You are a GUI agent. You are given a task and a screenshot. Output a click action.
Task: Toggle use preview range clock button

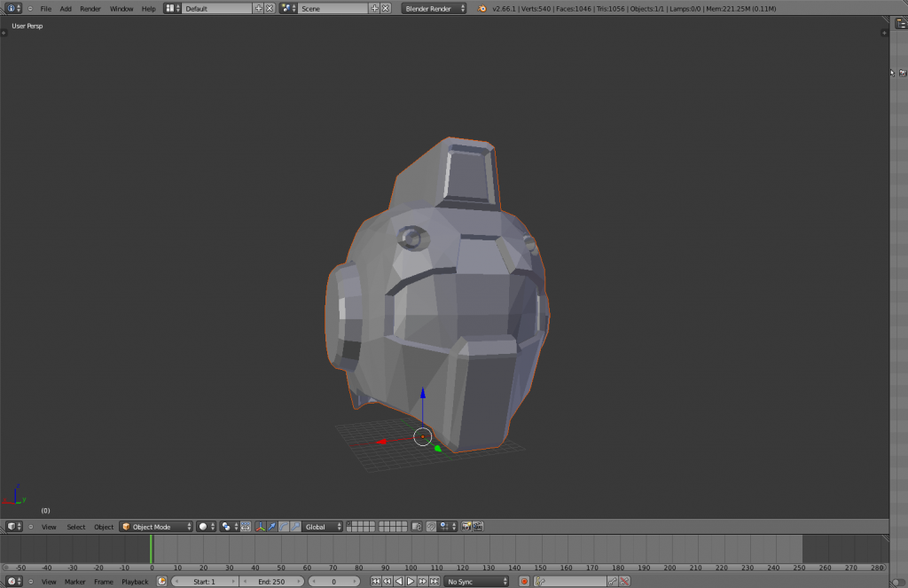click(x=162, y=582)
